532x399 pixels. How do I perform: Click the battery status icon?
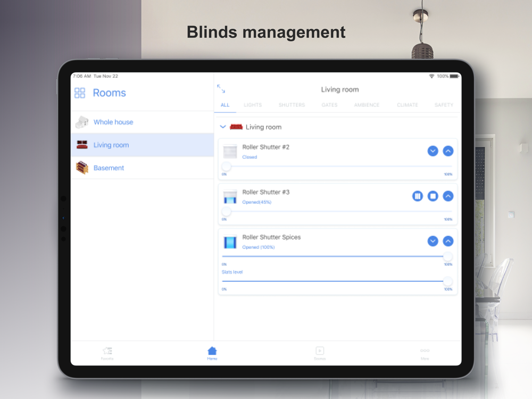(x=454, y=76)
